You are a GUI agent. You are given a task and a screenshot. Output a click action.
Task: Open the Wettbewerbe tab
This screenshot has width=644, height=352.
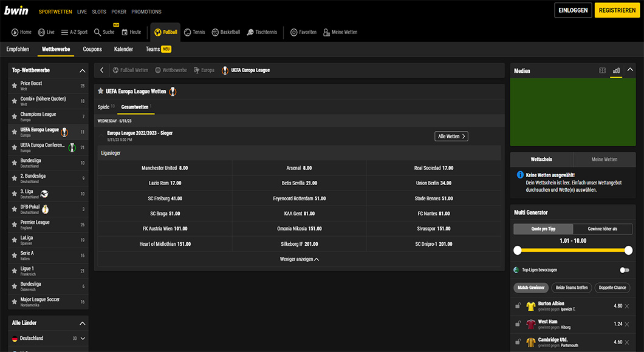(56, 49)
